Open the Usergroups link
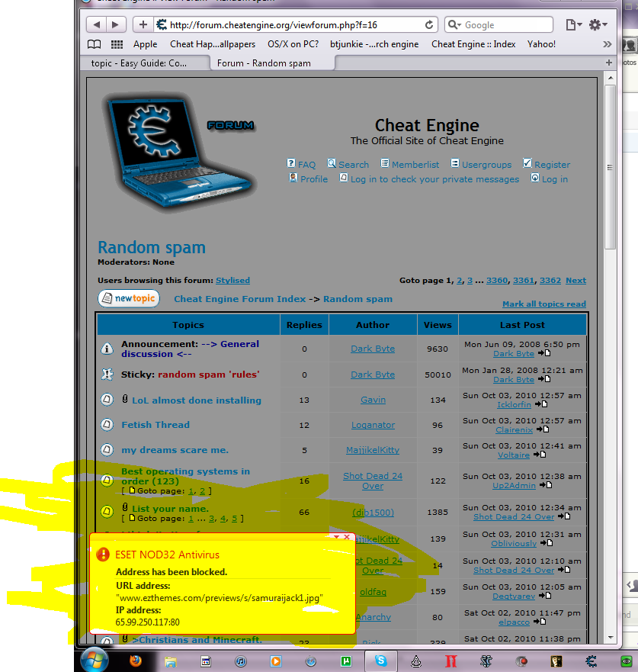 (486, 165)
